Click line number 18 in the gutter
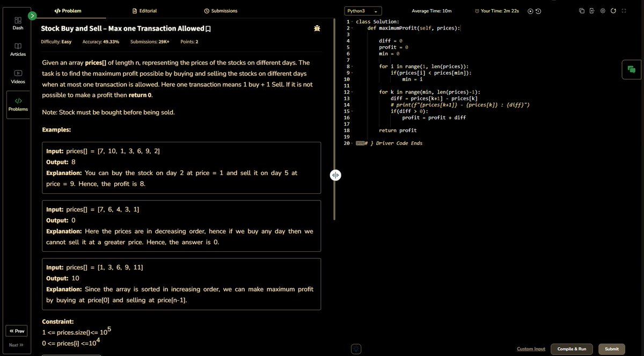644x356 pixels. pos(347,130)
